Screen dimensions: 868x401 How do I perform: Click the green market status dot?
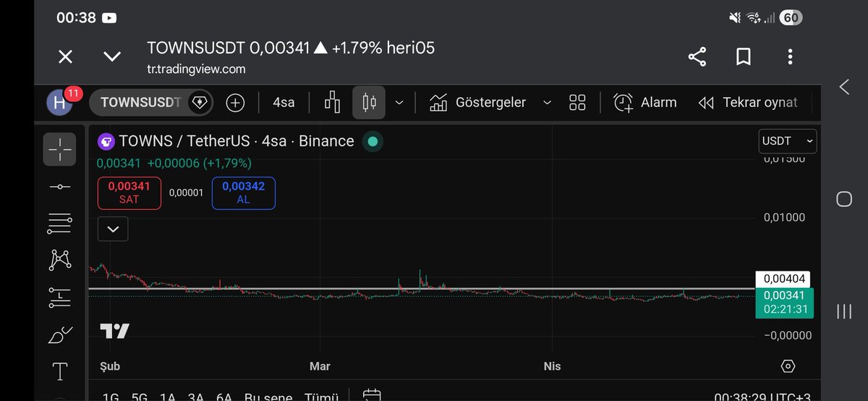[373, 142]
